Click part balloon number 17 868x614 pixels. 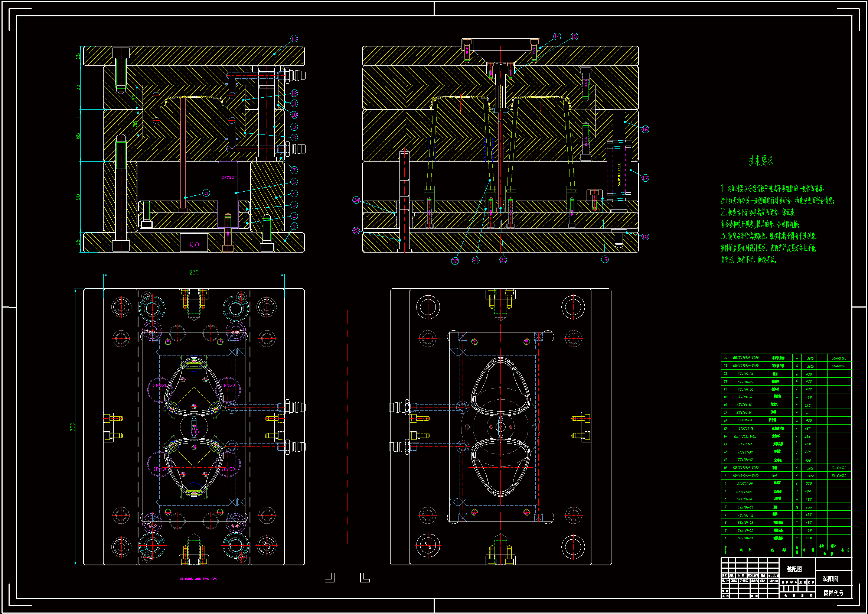pos(645,178)
